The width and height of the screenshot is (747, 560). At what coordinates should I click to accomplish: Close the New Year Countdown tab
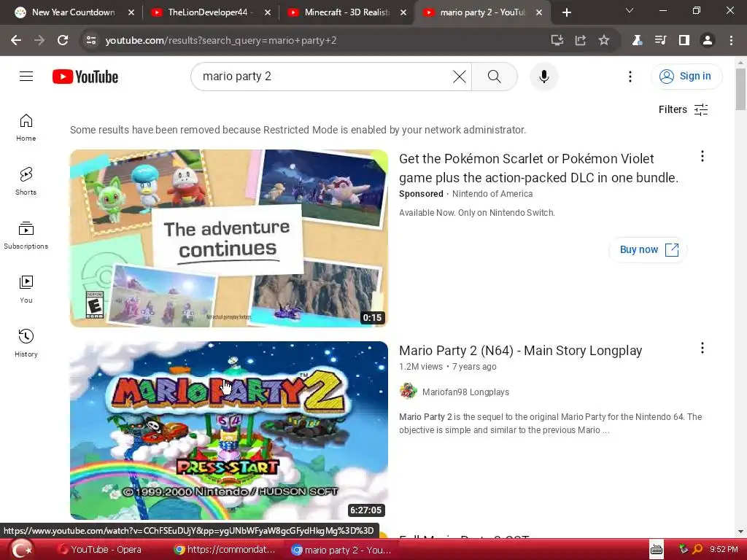(131, 13)
